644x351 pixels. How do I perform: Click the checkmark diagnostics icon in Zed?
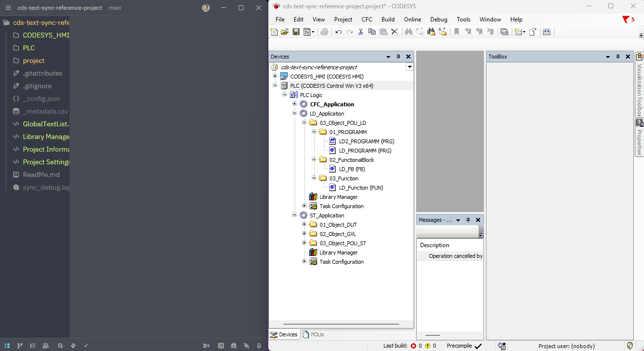pos(86,346)
